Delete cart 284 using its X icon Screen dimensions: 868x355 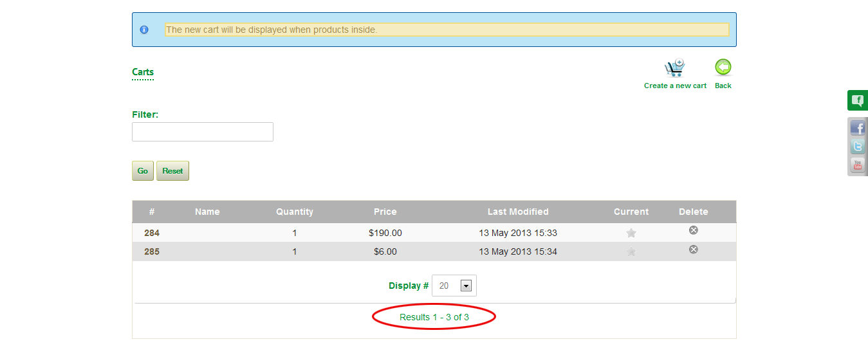tap(694, 230)
